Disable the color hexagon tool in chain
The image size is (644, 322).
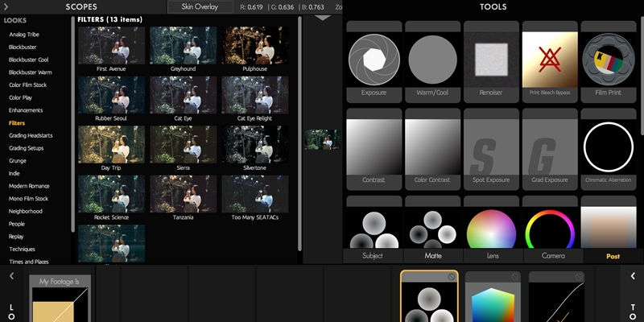pos(514,277)
